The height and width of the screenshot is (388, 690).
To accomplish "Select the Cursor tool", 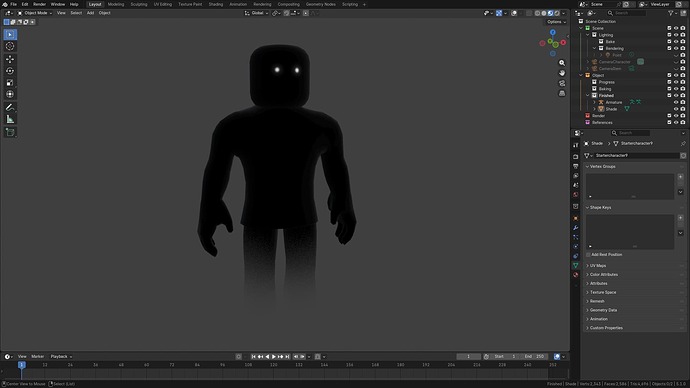I will [10, 46].
